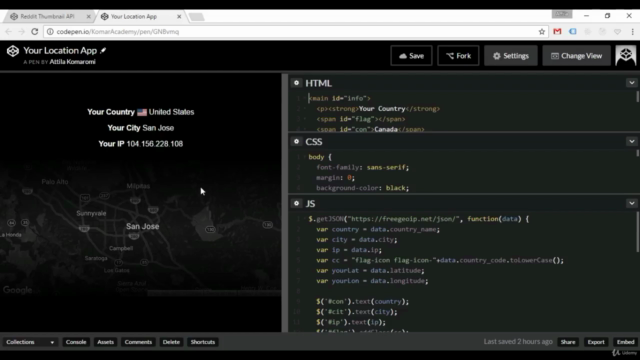Click the preview/editor divider handle

coord(284,203)
